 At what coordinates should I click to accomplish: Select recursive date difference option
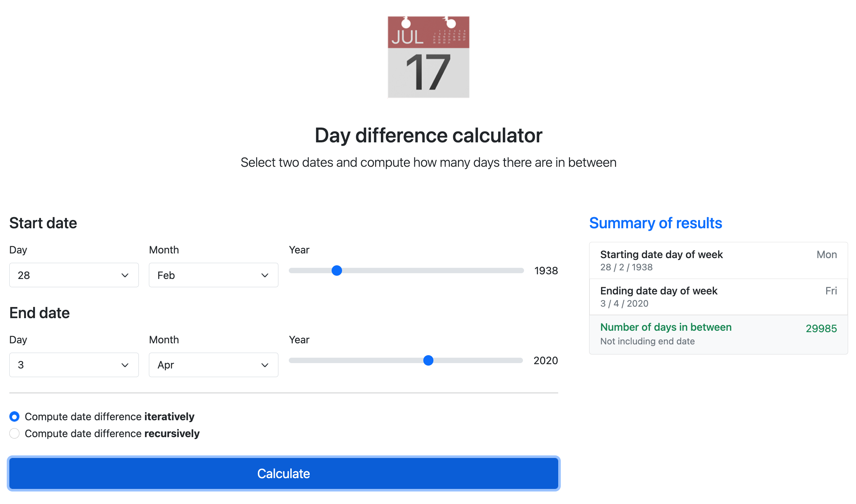[x=14, y=434]
